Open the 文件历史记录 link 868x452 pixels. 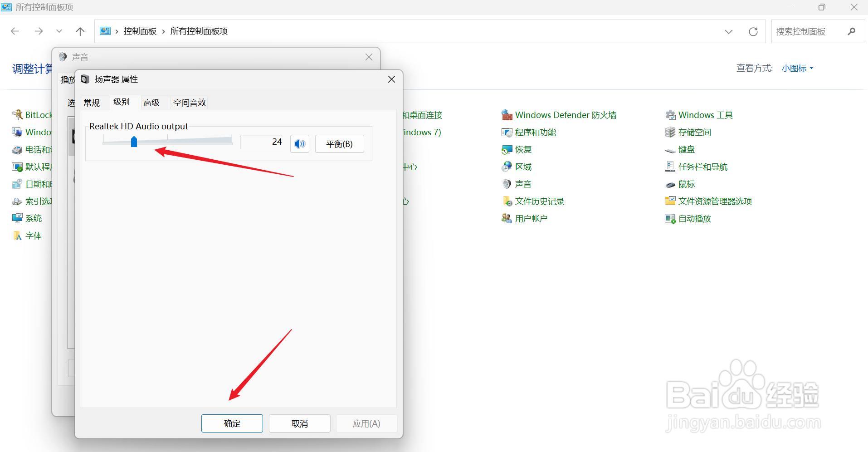click(539, 201)
